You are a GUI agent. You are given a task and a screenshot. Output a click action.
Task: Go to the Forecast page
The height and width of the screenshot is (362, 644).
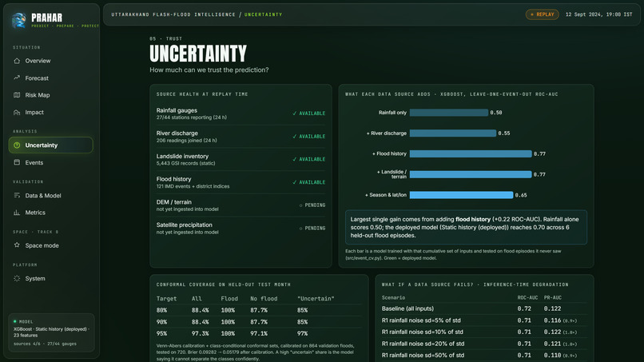click(51, 78)
